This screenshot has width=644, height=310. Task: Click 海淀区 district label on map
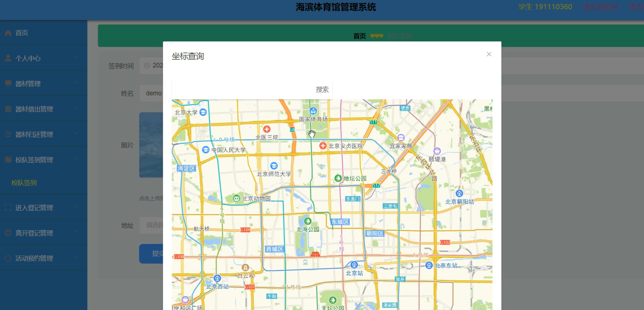pyautogui.click(x=186, y=168)
